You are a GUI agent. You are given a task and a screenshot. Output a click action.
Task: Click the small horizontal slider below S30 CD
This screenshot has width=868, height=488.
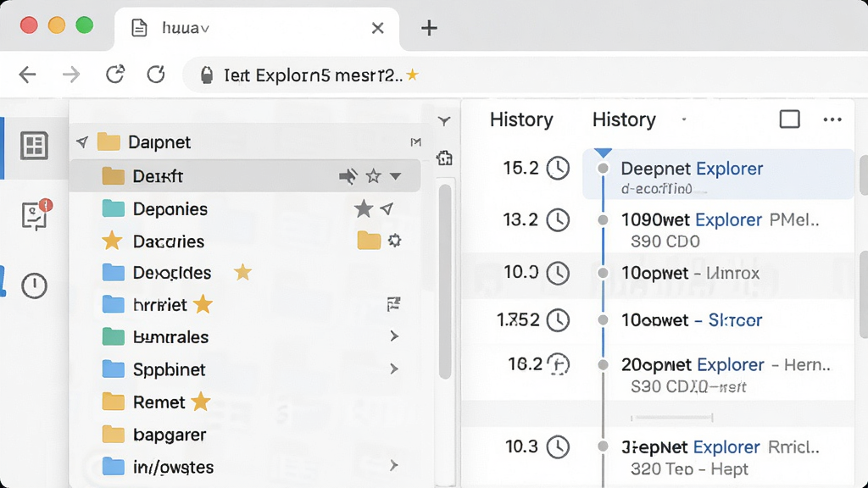click(671, 417)
